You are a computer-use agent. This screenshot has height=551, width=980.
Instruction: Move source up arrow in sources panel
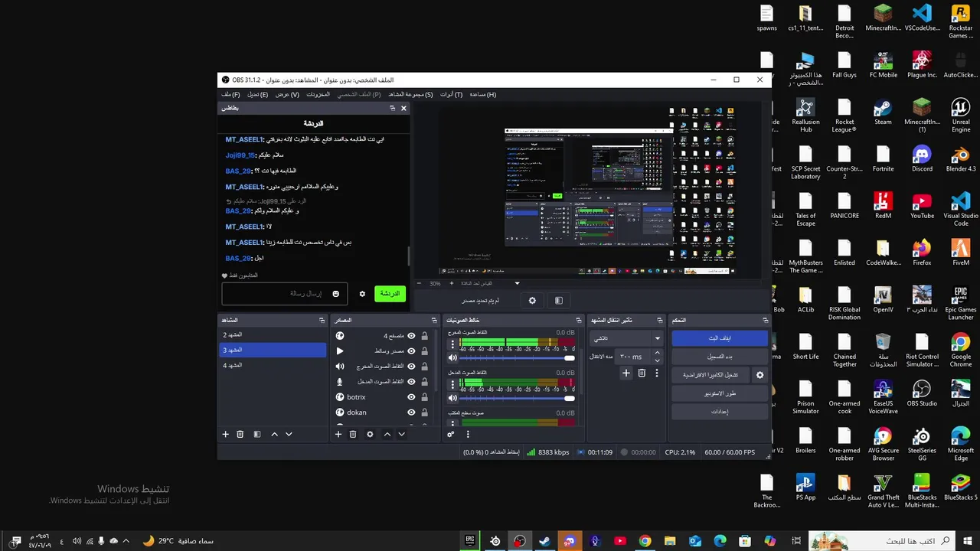tap(387, 434)
